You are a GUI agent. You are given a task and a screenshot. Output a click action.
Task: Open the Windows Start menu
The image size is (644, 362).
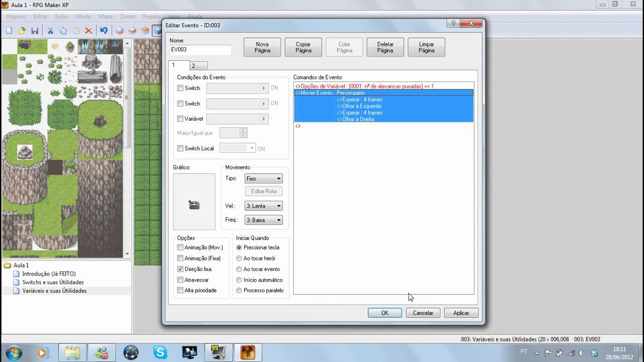click(x=14, y=352)
